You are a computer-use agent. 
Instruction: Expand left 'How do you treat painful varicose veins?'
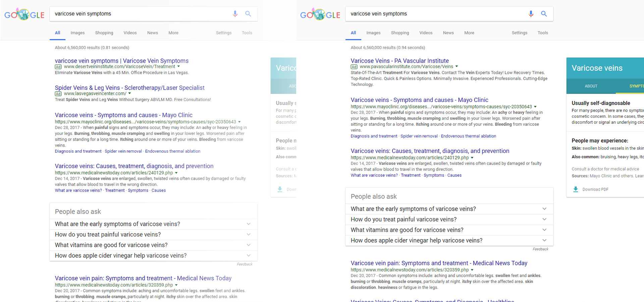[154, 235]
